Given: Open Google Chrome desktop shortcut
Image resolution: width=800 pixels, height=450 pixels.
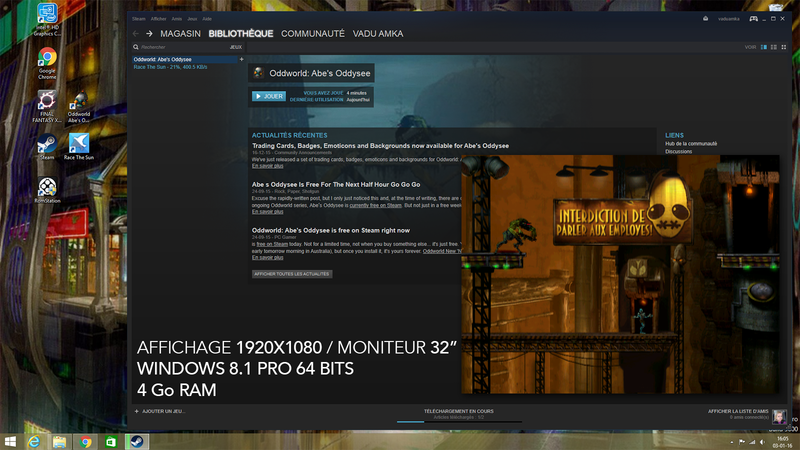Looking at the screenshot, I should tap(47, 63).
